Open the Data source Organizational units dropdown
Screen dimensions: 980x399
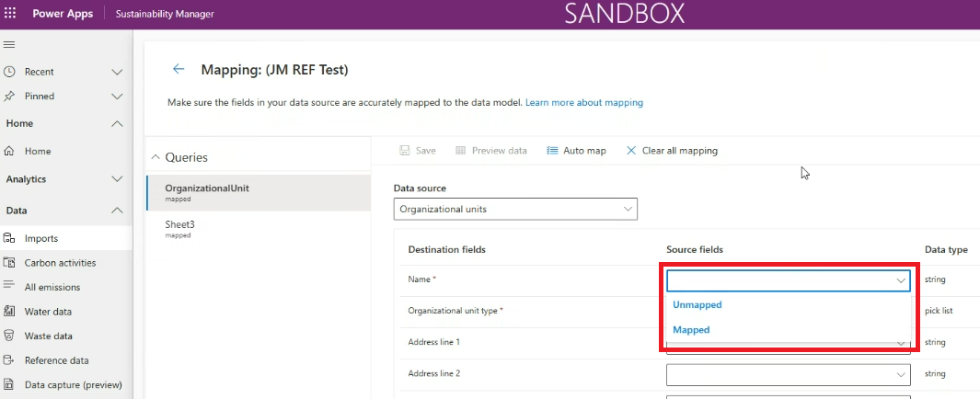click(515, 210)
